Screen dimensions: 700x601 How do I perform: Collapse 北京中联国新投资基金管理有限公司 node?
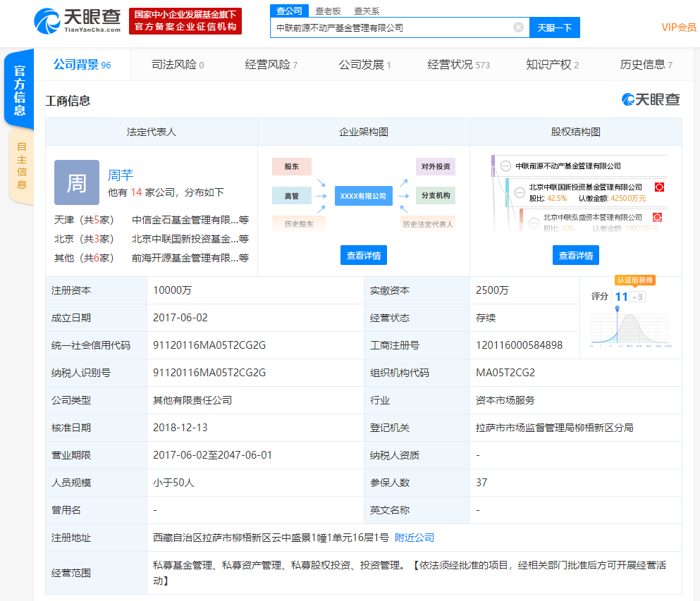click(520, 192)
